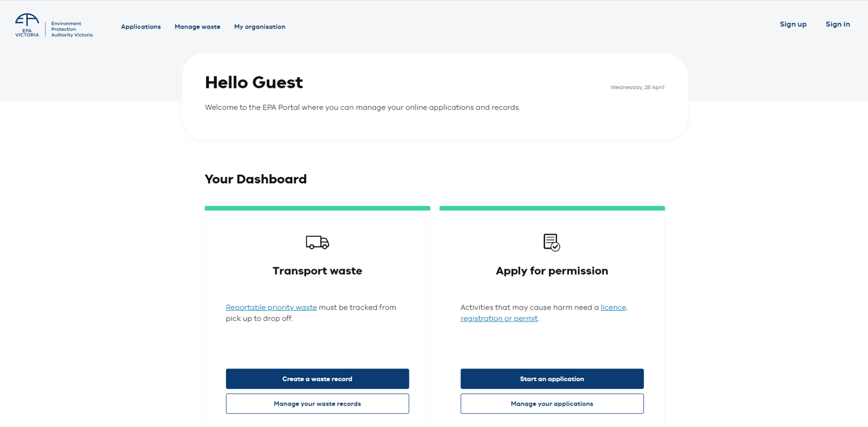Select the Apply for permission card title
This screenshot has width=868, height=427.
552,271
